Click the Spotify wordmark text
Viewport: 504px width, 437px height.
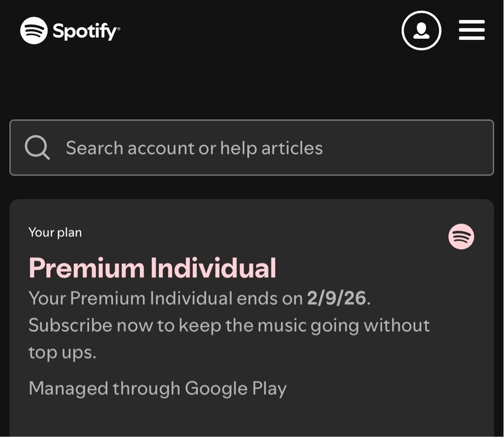point(86,31)
